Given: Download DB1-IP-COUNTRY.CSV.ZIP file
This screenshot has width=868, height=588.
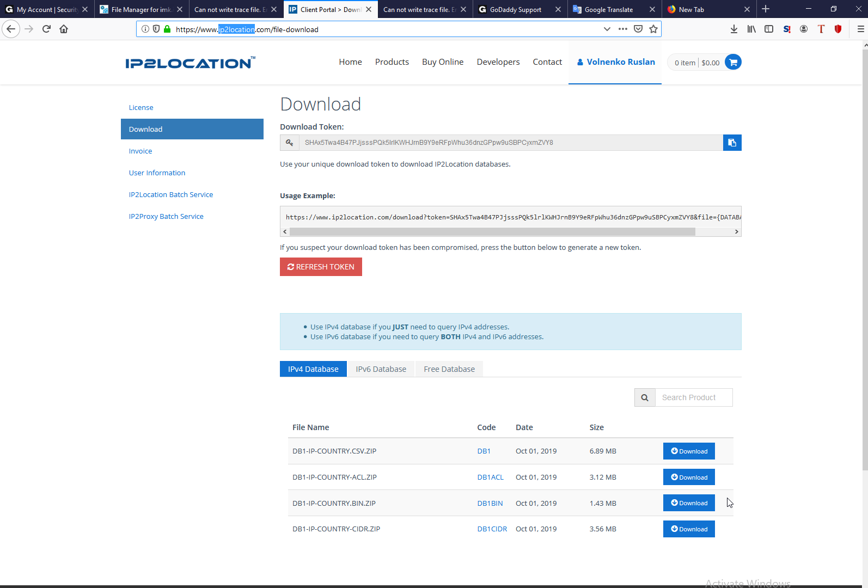Looking at the screenshot, I should point(689,451).
